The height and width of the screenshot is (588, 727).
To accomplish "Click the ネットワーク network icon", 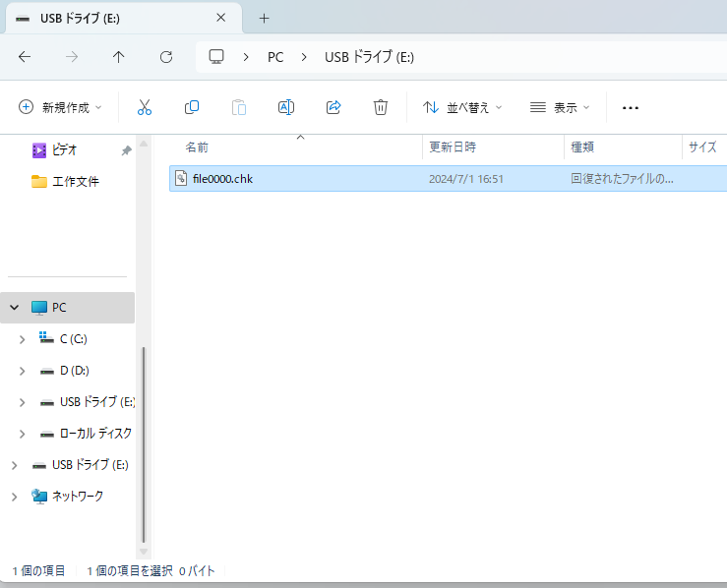I will (39, 497).
